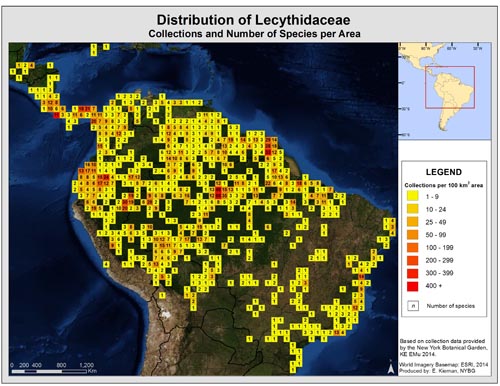Click the LEGEND heading
The image size is (500, 386).
click(444, 172)
